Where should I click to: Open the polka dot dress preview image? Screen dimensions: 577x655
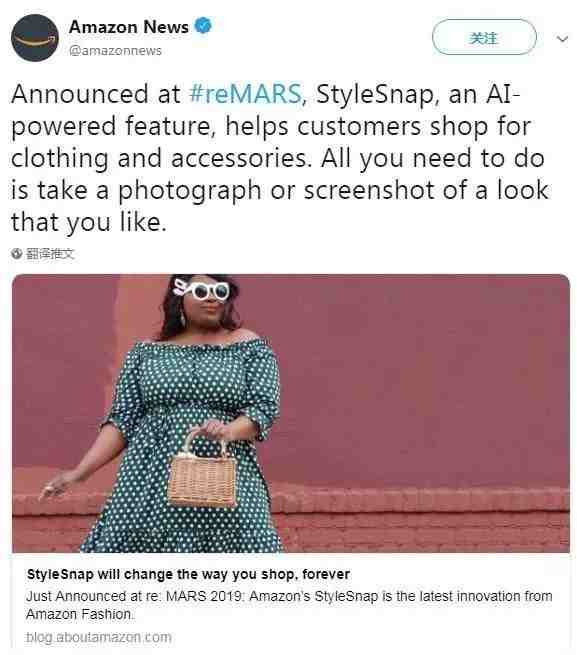point(291,413)
